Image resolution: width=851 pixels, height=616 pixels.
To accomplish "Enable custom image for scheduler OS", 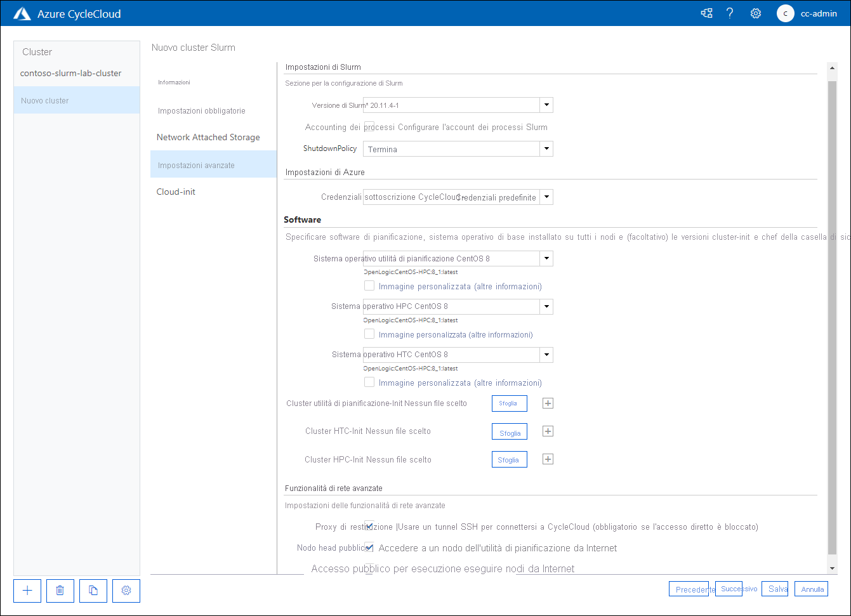I will click(369, 285).
